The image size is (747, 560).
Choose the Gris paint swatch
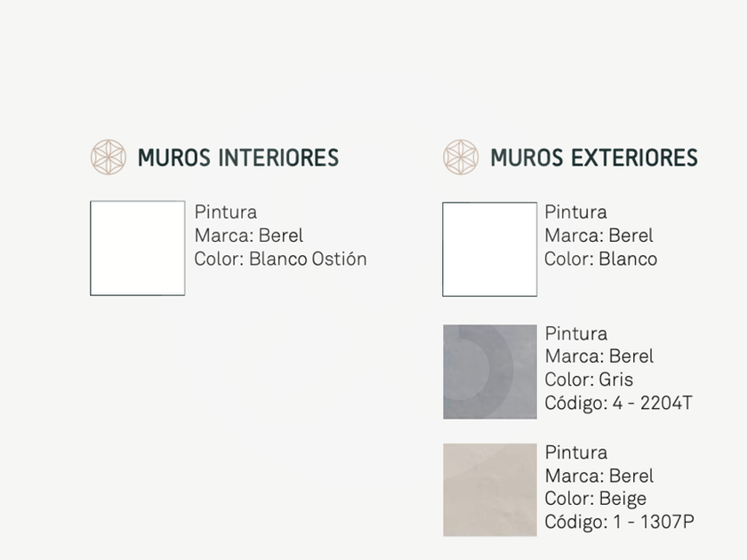click(x=490, y=372)
